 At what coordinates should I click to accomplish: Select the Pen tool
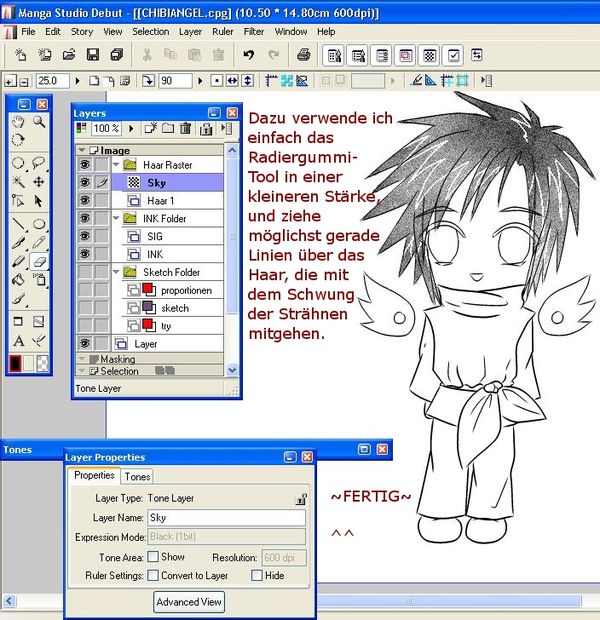[18, 242]
